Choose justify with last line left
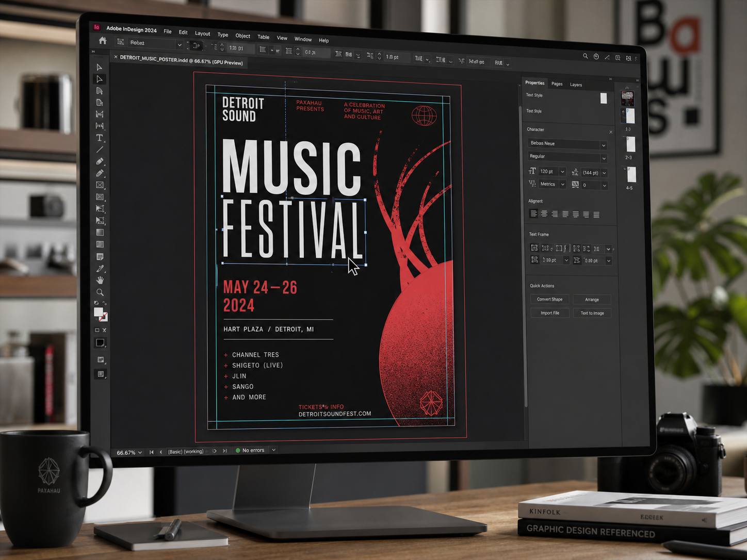The image size is (747, 560). [565, 214]
